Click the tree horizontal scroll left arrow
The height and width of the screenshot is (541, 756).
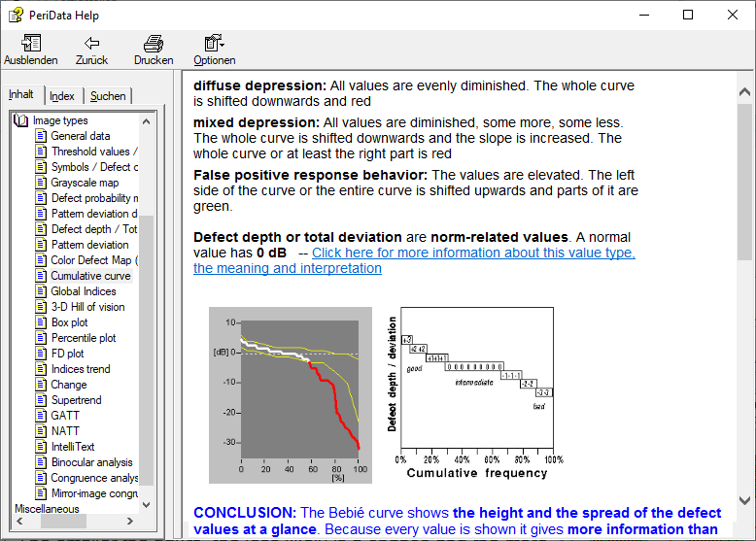(19, 521)
